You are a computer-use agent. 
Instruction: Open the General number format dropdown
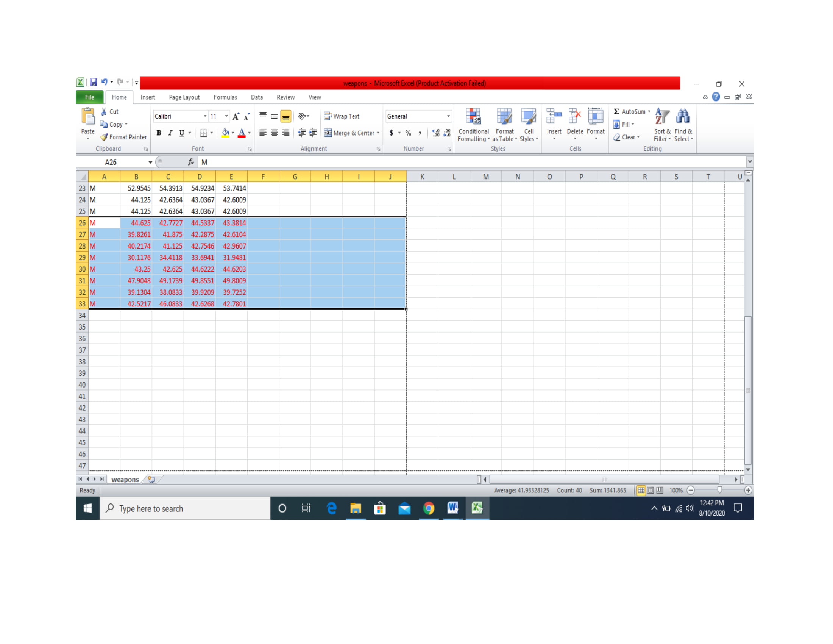click(x=448, y=116)
